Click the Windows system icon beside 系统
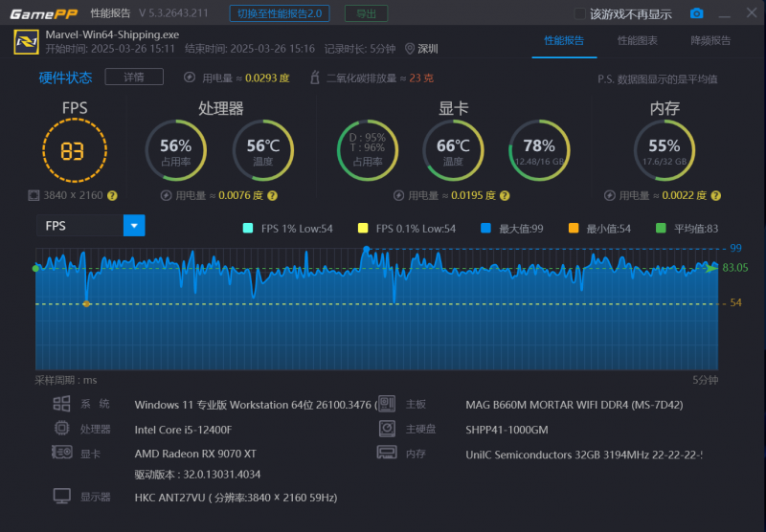Image resolution: width=766 pixels, height=532 pixels. 61,404
